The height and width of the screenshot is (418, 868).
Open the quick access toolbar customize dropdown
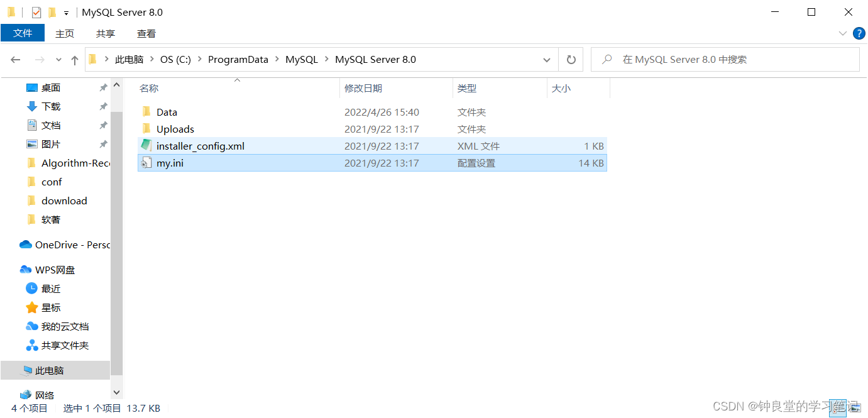(x=66, y=13)
